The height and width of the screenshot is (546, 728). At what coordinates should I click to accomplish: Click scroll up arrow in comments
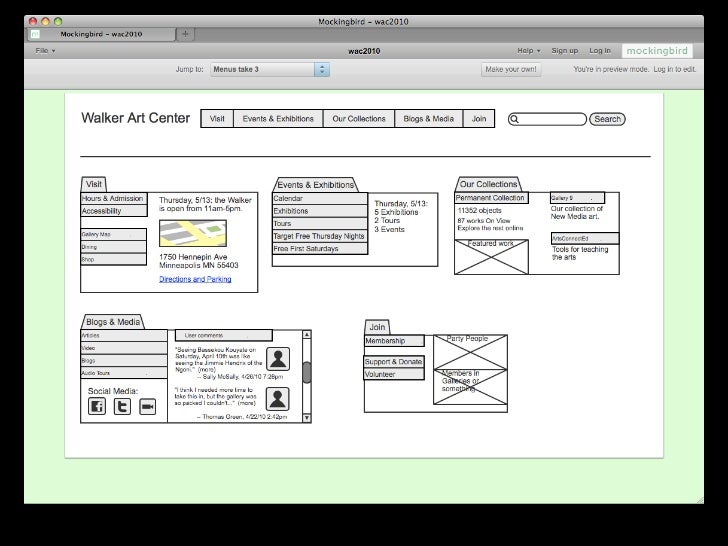pyautogui.click(x=307, y=335)
